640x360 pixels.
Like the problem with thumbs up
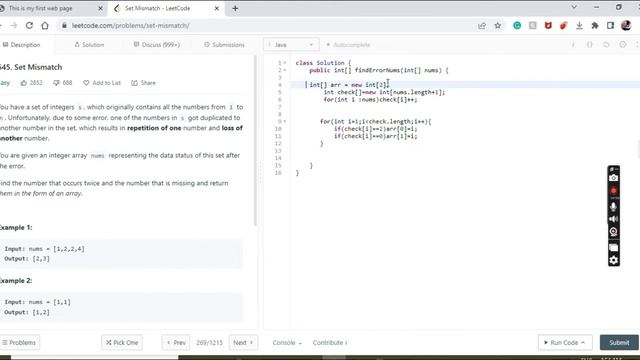[x=24, y=83]
